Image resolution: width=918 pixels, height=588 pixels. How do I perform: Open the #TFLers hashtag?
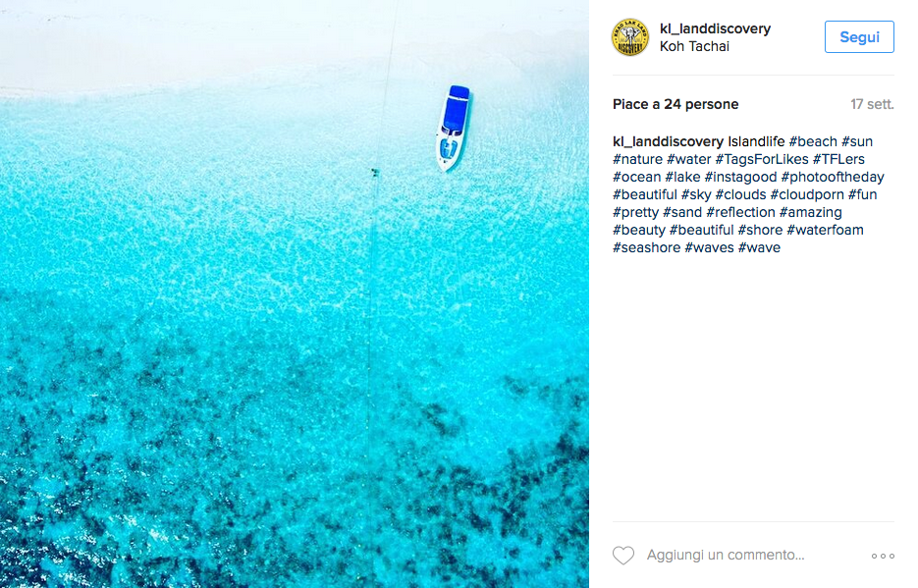coord(838,159)
